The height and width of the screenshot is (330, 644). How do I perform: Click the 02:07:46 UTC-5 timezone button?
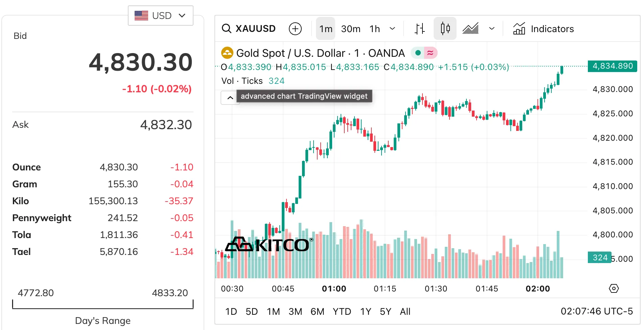pos(597,311)
